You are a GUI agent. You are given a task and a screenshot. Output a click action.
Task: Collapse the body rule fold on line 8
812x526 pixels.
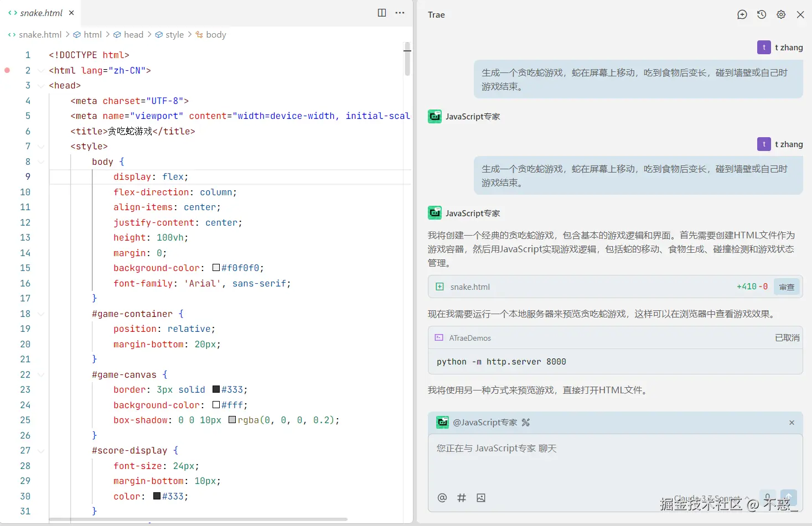pyautogui.click(x=41, y=162)
